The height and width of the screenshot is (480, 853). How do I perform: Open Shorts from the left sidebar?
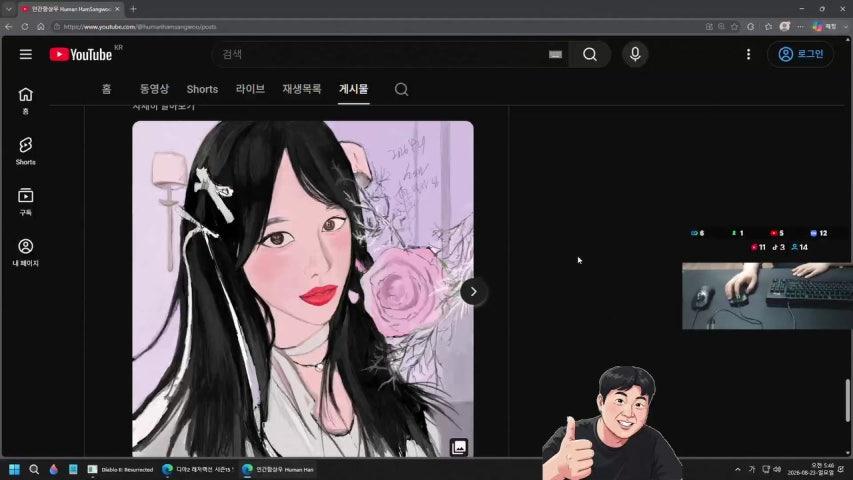click(x=26, y=151)
